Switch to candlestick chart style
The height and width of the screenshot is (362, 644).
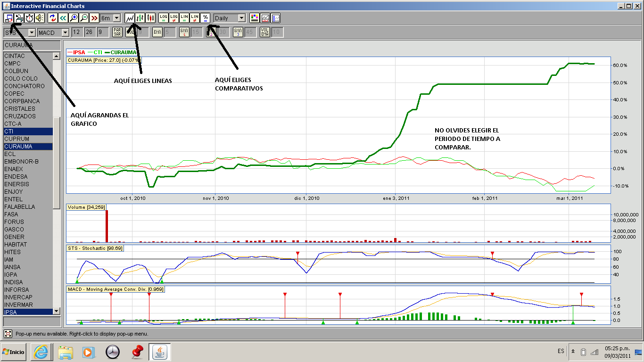pyautogui.click(x=150, y=18)
